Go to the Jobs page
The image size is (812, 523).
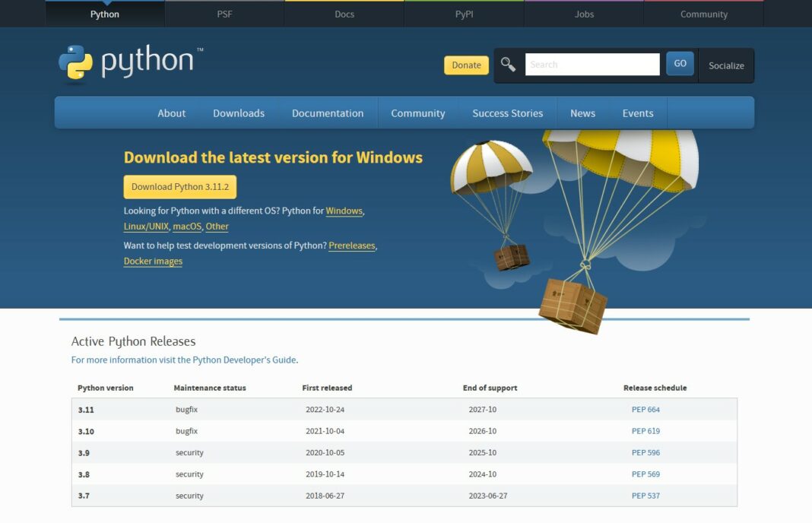click(x=583, y=13)
